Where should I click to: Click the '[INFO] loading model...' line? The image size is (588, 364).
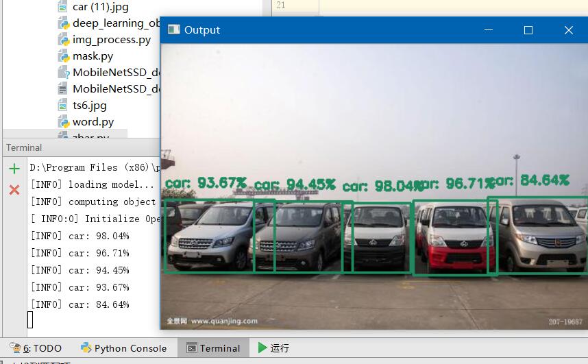coord(93,184)
